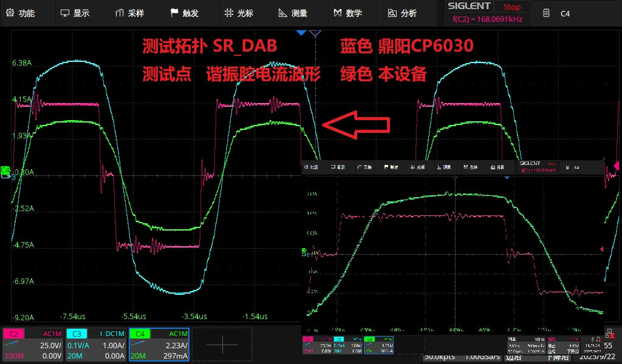Click the SIGLENT logo in the inset screenshot
This screenshot has width=622, height=364.
[x=530, y=163]
